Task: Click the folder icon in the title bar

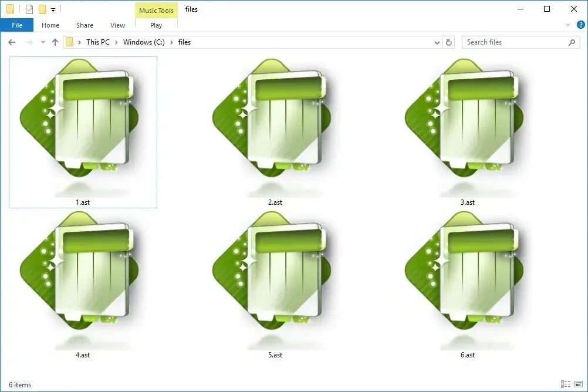Action: (x=10, y=9)
